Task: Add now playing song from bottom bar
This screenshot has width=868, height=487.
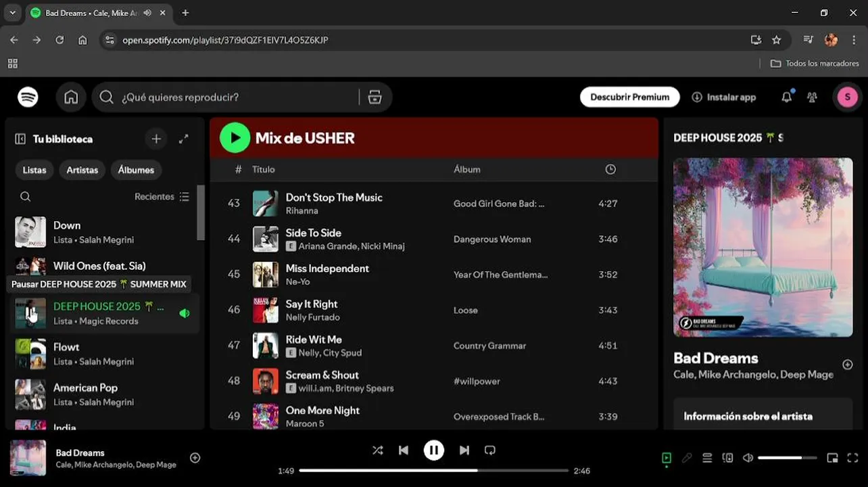Action: pos(195,458)
